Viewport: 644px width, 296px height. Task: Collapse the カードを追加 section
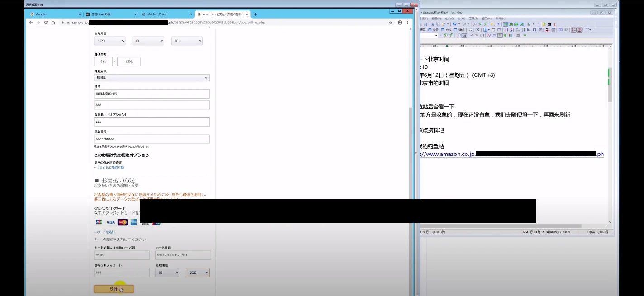click(x=105, y=232)
